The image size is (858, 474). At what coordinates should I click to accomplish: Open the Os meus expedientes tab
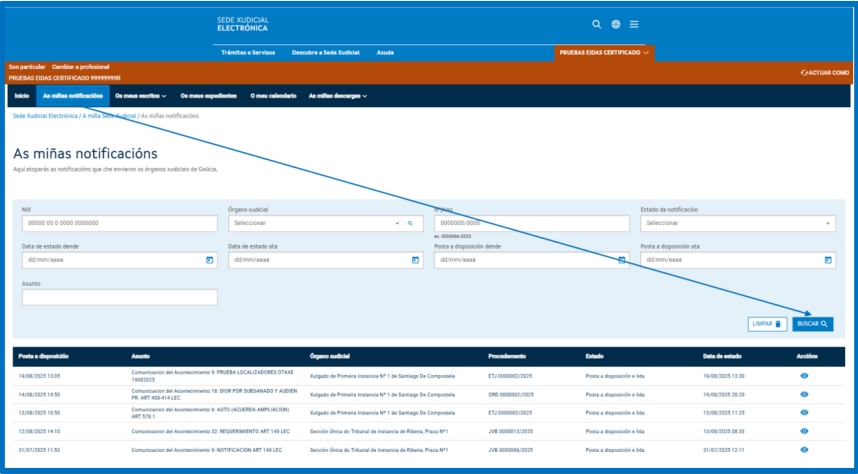click(208, 96)
